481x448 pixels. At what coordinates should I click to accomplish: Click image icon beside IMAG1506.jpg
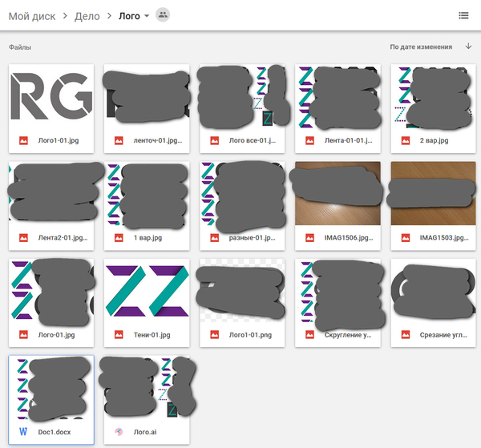point(310,238)
